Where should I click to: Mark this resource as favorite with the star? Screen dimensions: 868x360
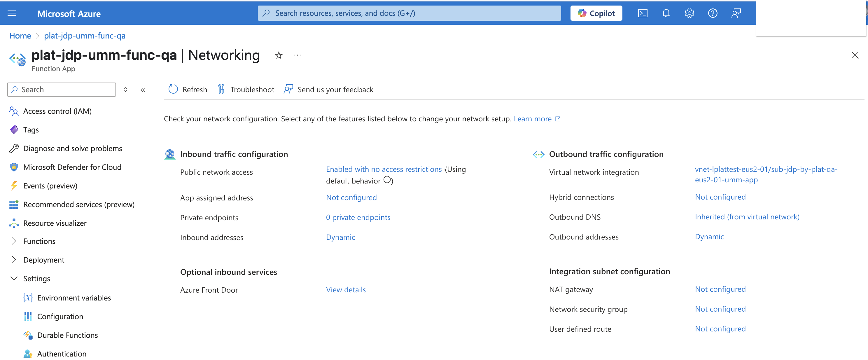(278, 55)
